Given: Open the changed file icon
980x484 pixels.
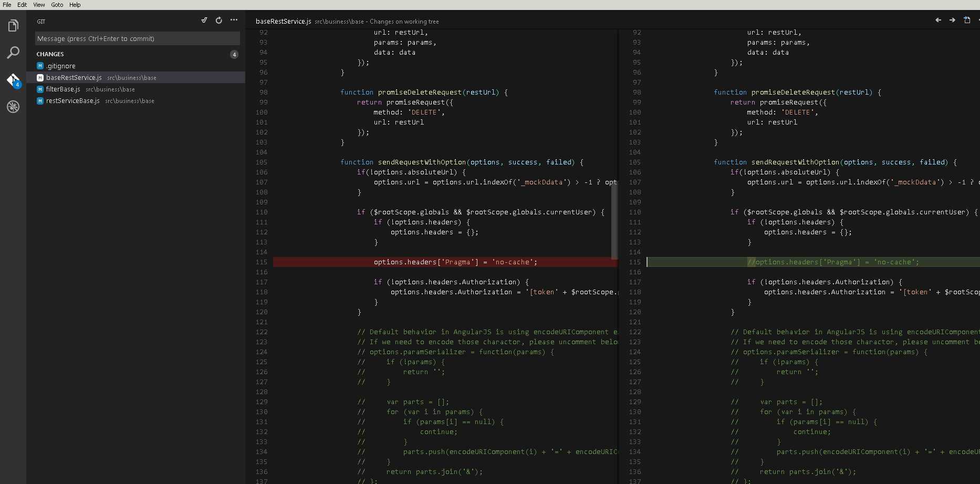Looking at the screenshot, I should (x=967, y=20).
